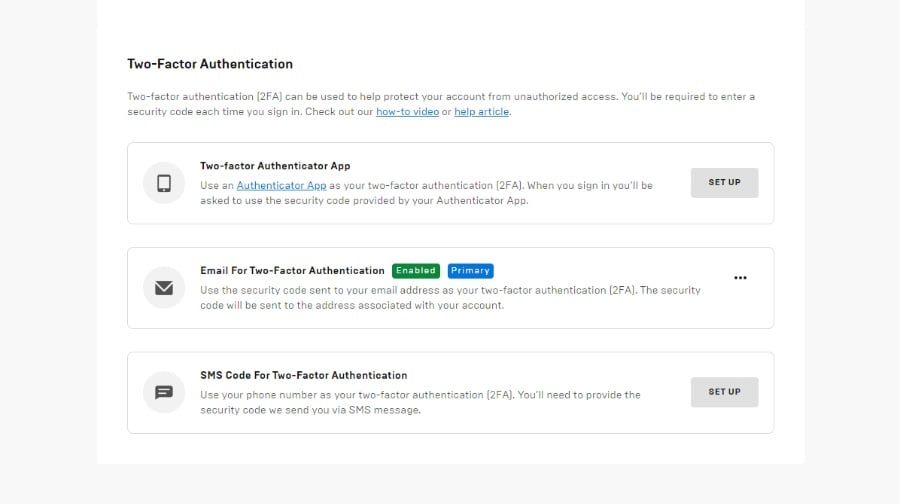The width and height of the screenshot is (903, 504).
Task: Open the three-dot menu for Email authentication
Action: (740, 278)
